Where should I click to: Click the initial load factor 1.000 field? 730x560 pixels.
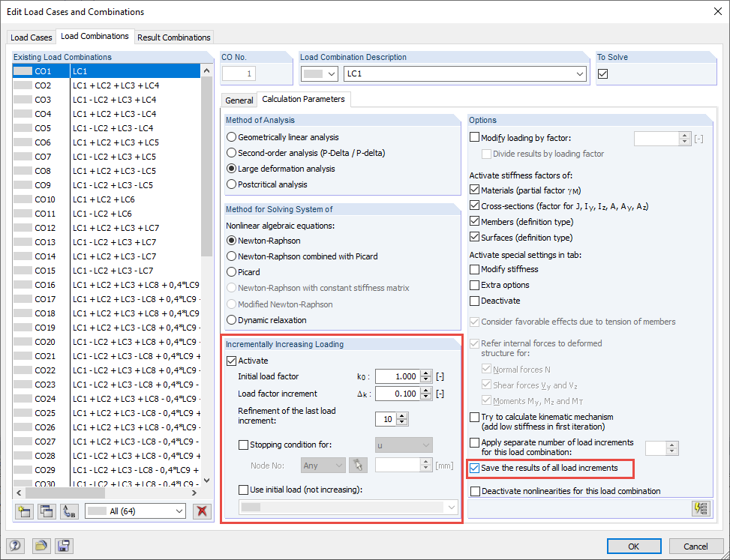[398, 376]
